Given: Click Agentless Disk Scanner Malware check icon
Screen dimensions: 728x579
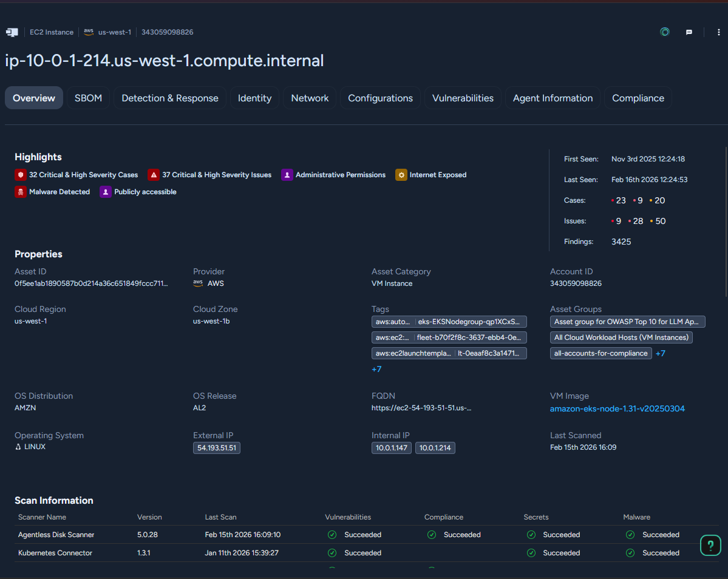Looking at the screenshot, I should point(630,535).
